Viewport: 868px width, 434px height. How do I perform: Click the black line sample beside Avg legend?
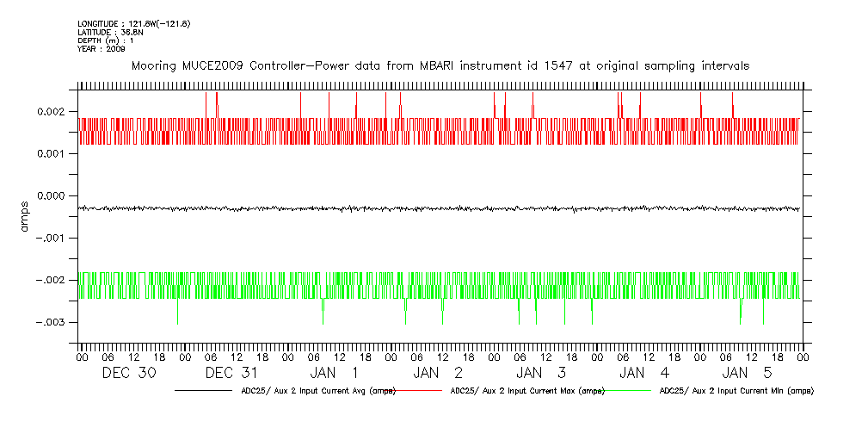tap(206, 391)
